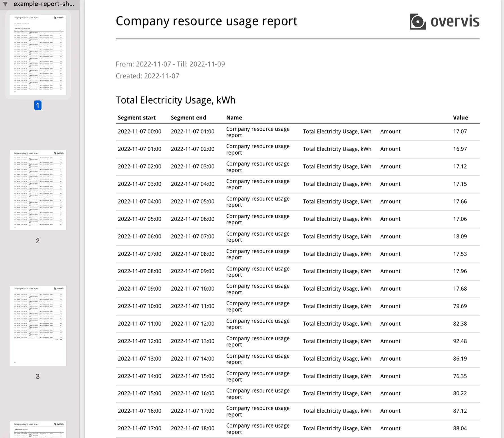This screenshot has width=504, height=438.
Task: Click segment start 2022-11-07 05:00
Action: [140, 219]
